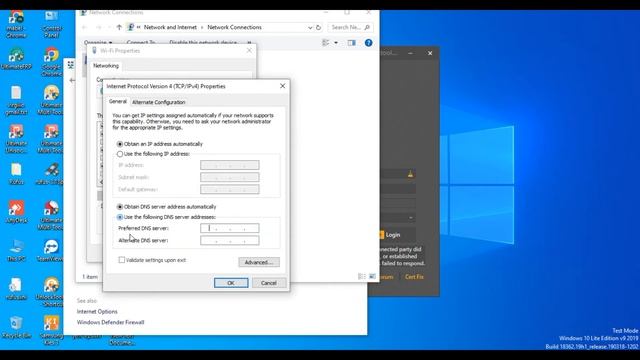Switch to the General tab
This screenshot has width=640, height=360.
(x=118, y=101)
